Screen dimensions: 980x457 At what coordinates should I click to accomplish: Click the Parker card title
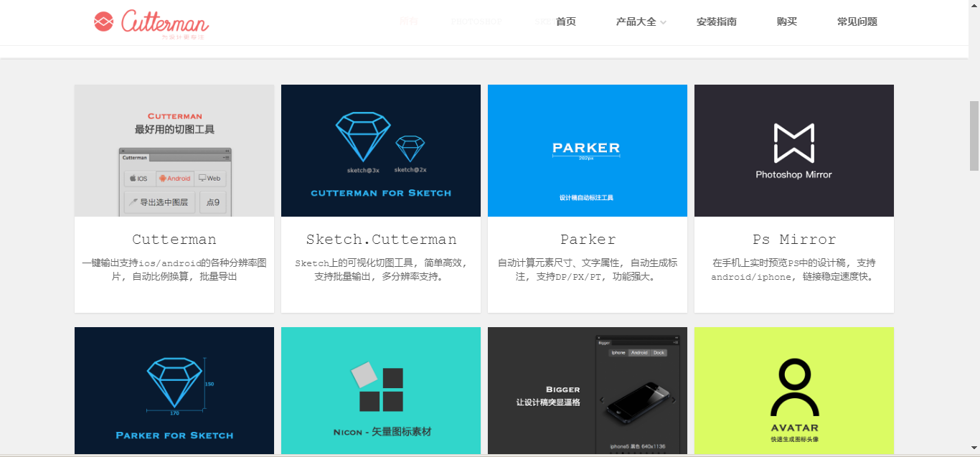[x=588, y=240]
